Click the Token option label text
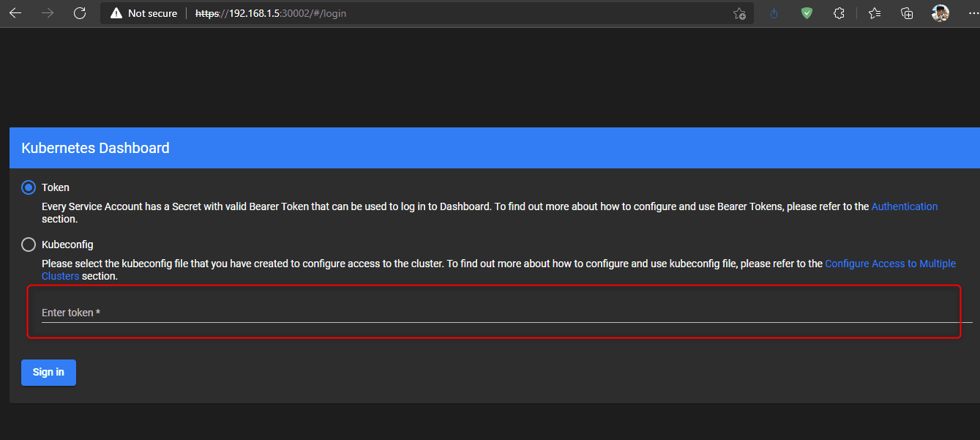The width and height of the screenshot is (980, 440). pos(56,187)
